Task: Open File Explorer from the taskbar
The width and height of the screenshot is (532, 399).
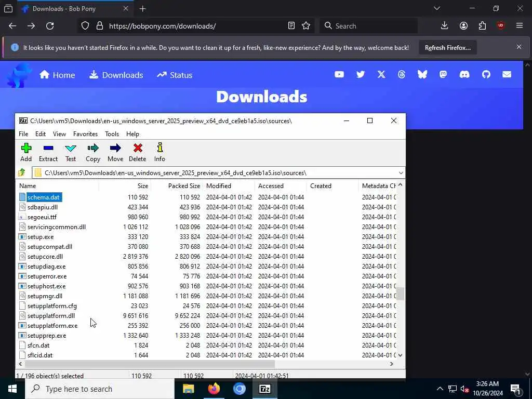Action: tap(188, 389)
